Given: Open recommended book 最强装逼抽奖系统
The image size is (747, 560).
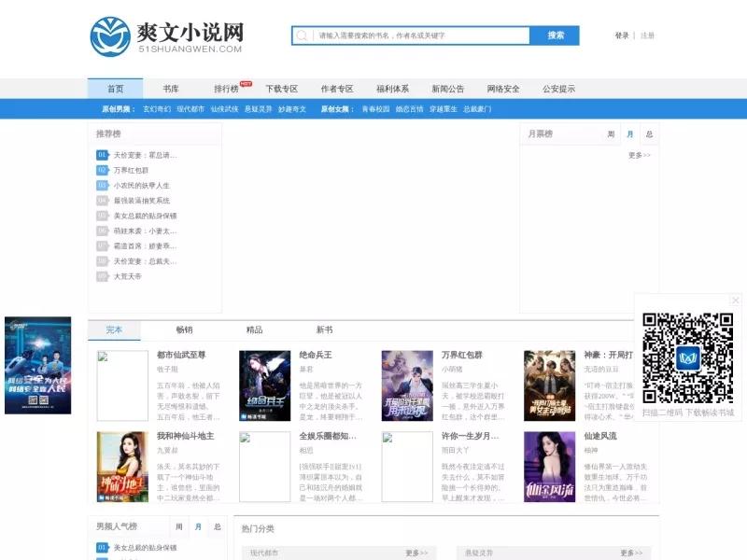Looking at the screenshot, I should pyautogui.click(x=142, y=201).
